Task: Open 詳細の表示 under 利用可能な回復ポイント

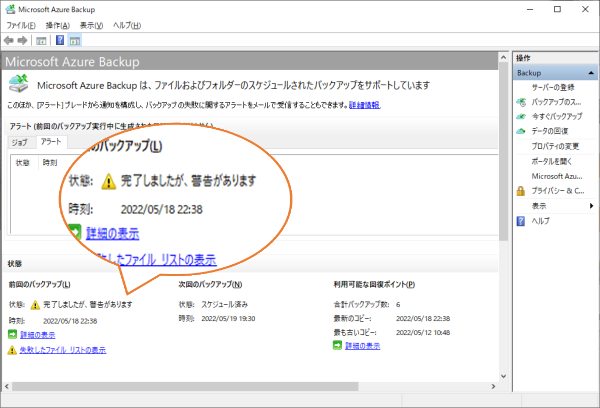Action: point(362,346)
